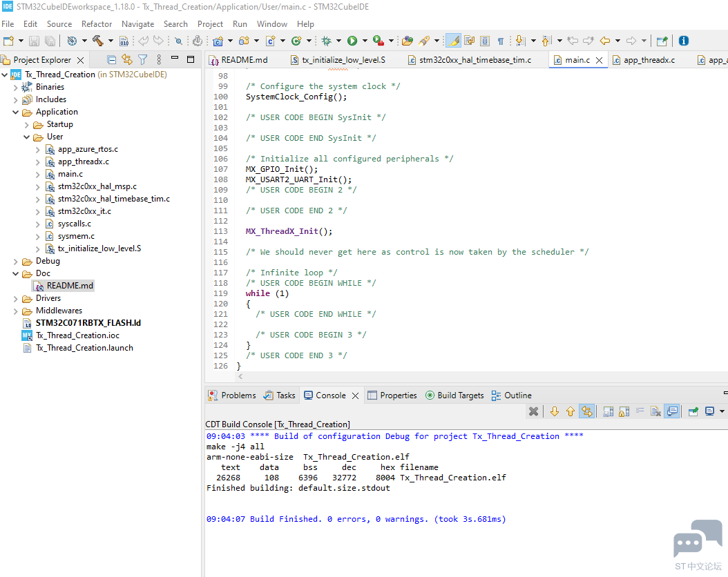Image resolution: width=728 pixels, height=577 pixels.
Task: Open the Build hammer dropdown arrow
Action: tap(111, 41)
